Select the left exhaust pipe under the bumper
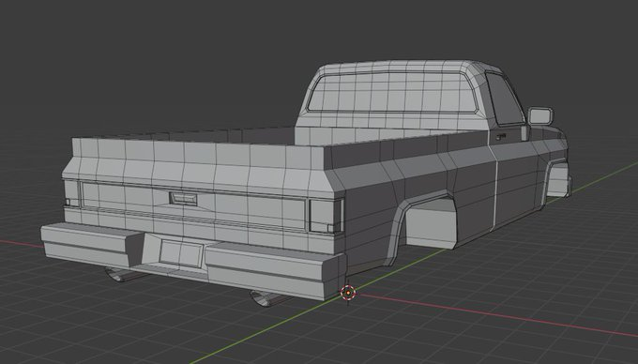638x364 pixels. coord(123,275)
